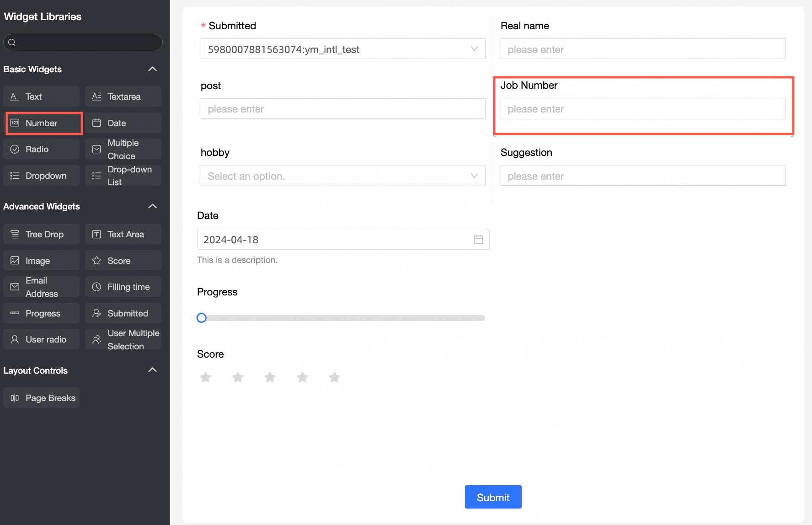Click the Progress slider handle
The height and width of the screenshot is (525, 812).
pos(201,317)
